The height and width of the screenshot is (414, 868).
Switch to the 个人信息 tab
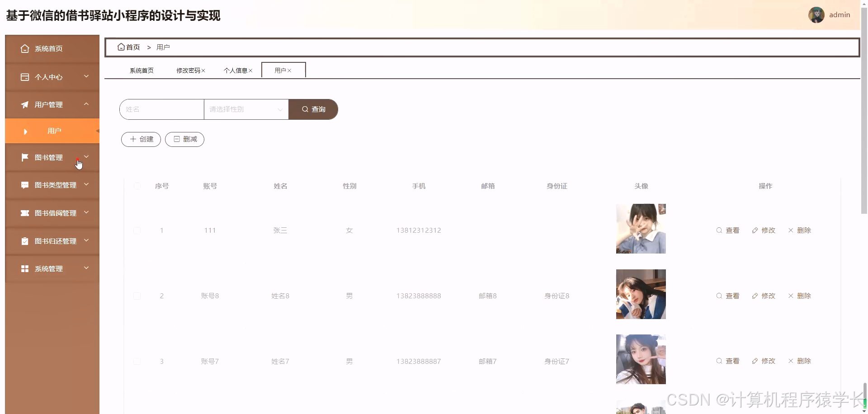(236, 71)
